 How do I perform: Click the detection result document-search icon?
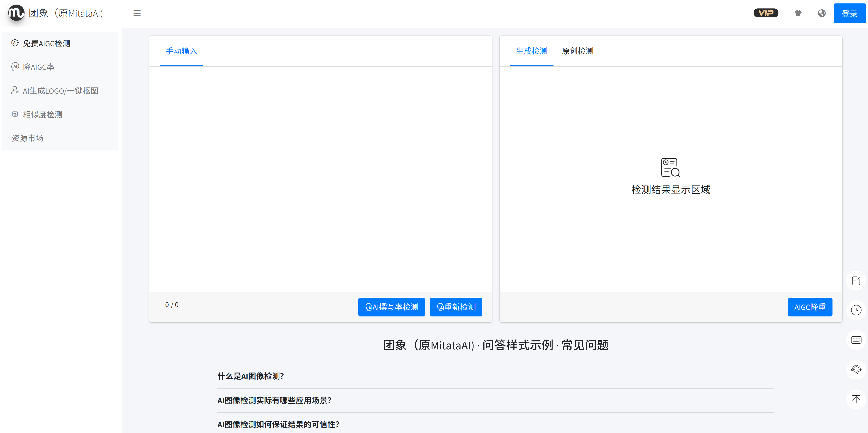tap(670, 167)
